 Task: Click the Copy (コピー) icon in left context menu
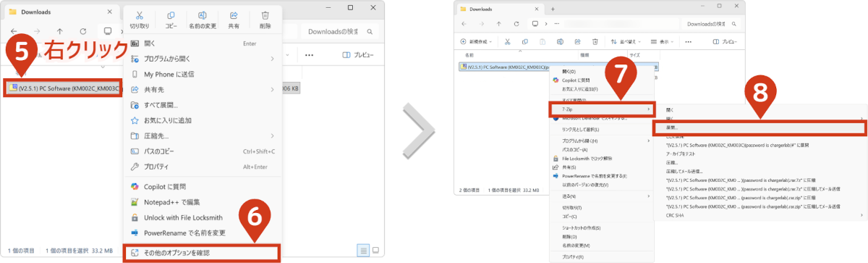click(x=171, y=15)
